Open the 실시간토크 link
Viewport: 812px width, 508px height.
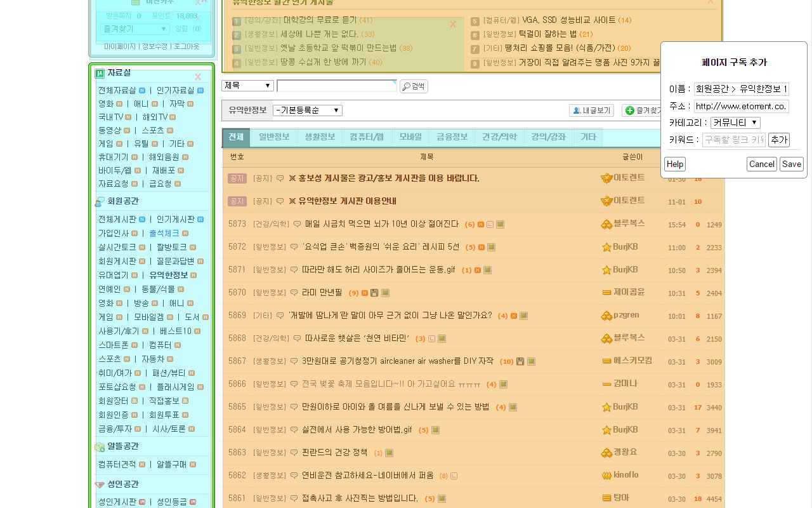pyautogui.click(x=117, y=247)
